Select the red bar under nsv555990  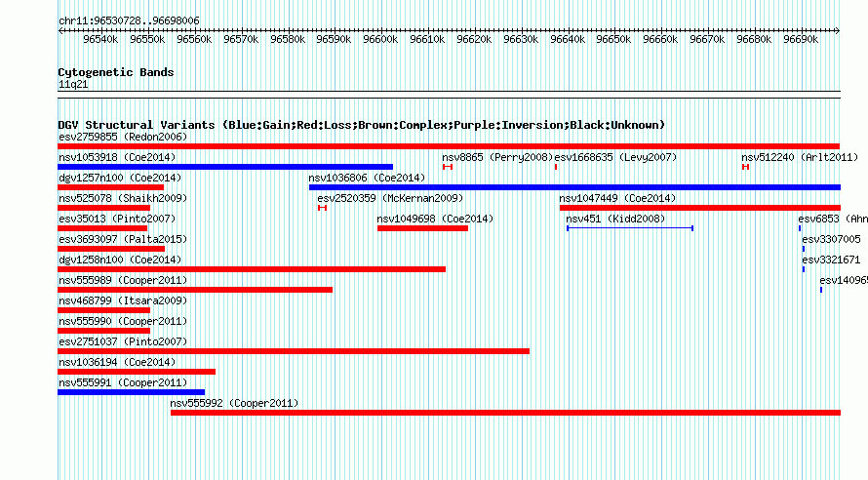(104, 331)
